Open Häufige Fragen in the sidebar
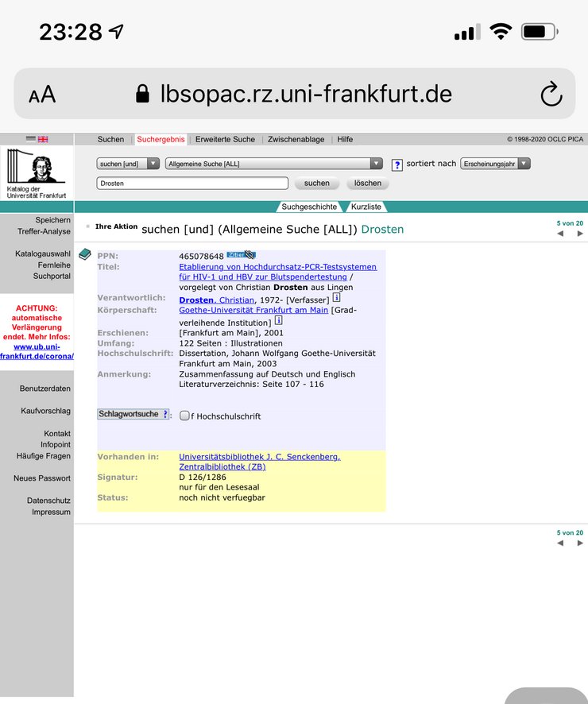588x704 pixels. pyautogui.click(x=44, y=456)
